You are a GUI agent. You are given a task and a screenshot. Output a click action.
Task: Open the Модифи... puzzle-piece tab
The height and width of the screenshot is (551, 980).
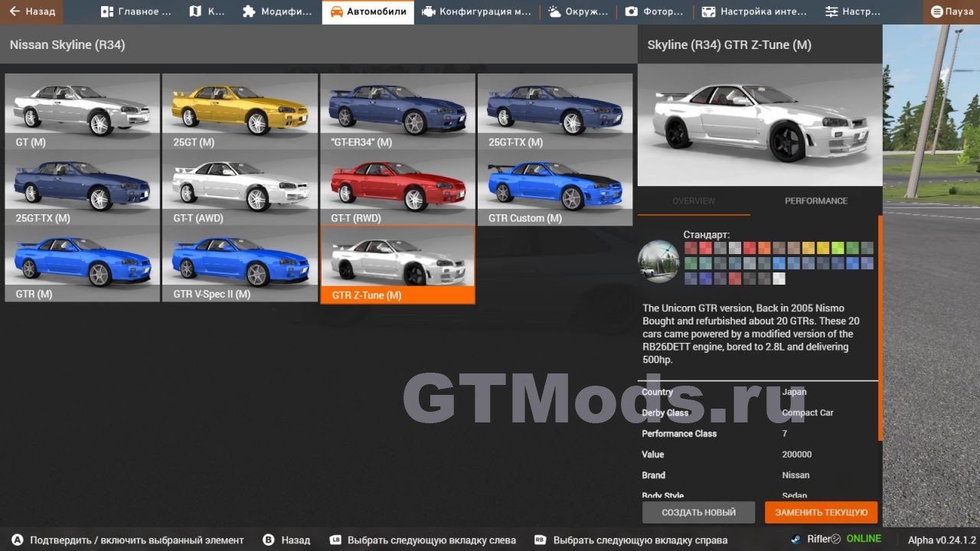277,11
